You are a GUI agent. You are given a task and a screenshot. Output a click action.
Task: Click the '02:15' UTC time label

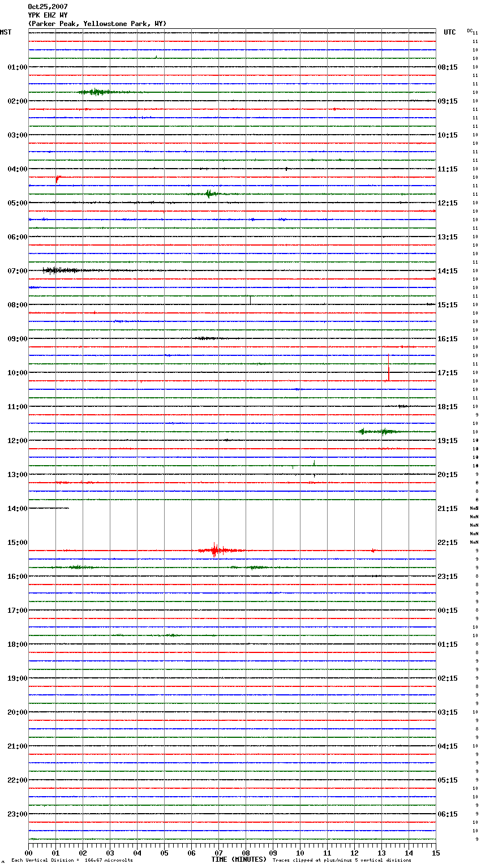tap(448, 678)
